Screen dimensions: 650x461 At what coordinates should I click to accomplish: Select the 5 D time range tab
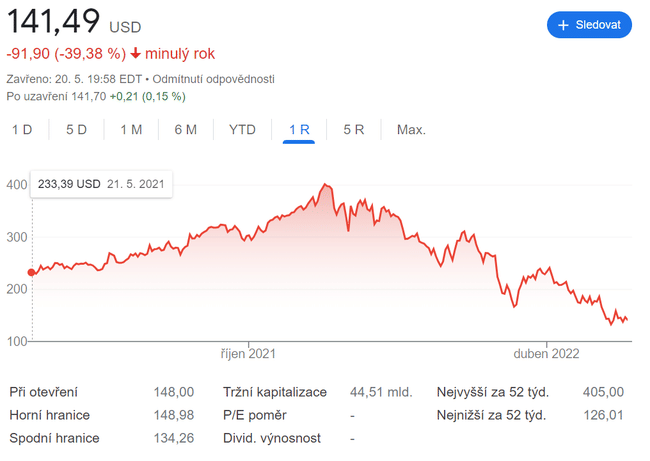click(x=76, y=130)
